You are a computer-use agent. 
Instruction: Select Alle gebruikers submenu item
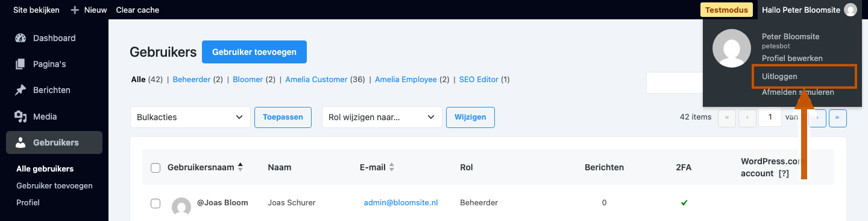click(x=45, y=168)
